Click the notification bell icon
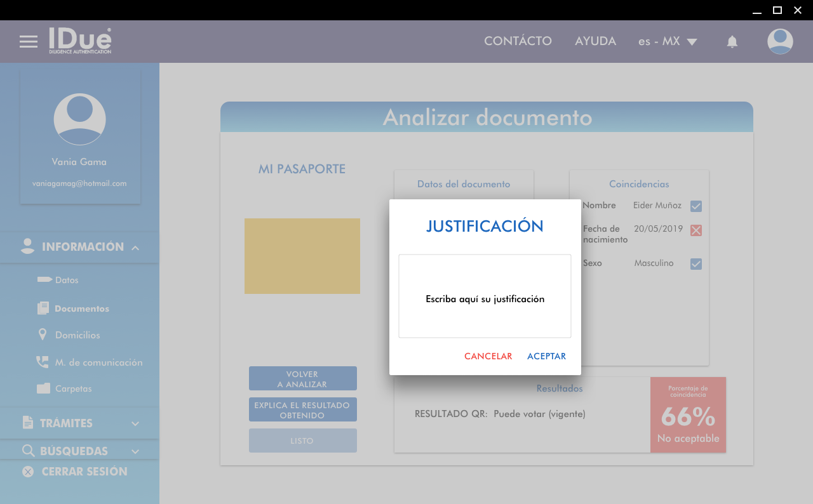The height and width of the screenshot is (504, 813). point(732,42)
